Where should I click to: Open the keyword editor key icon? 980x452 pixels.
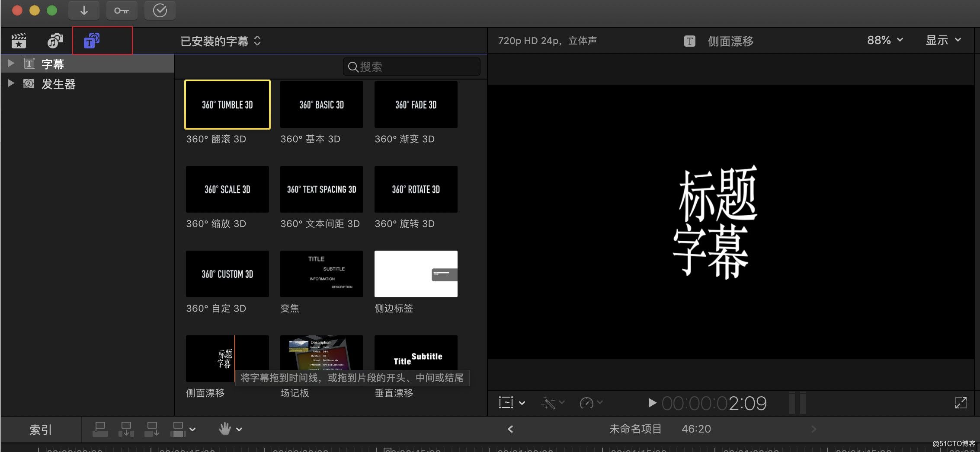(x=122, y=10)
